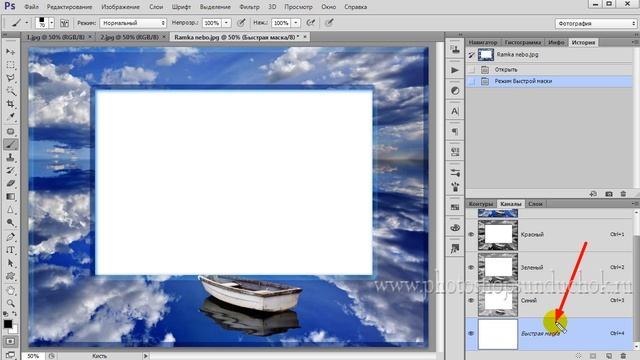Select the Красный channel thumbnail
The image size is (640, 360).
[x=498, y=235]
